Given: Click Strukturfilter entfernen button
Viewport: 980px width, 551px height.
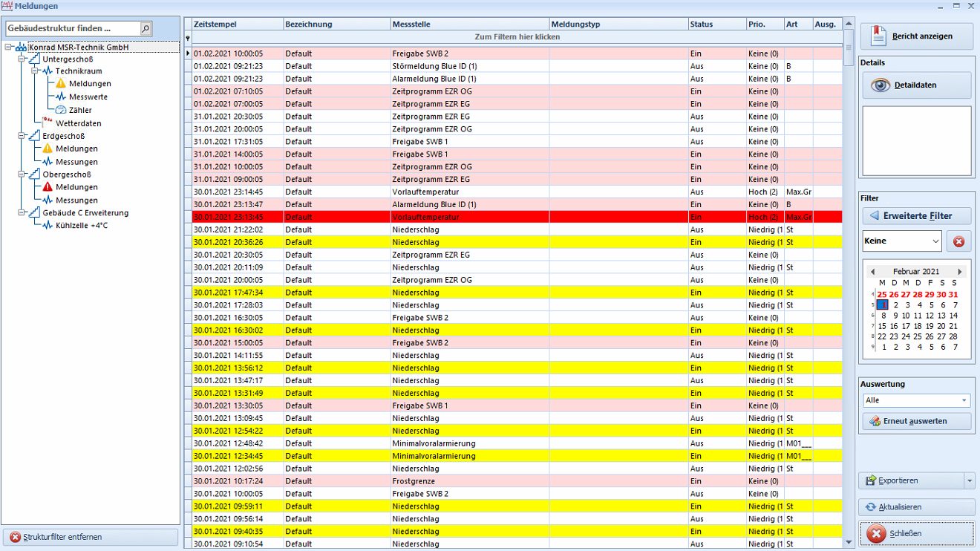Looking at the screenshot, I should 90,537.
